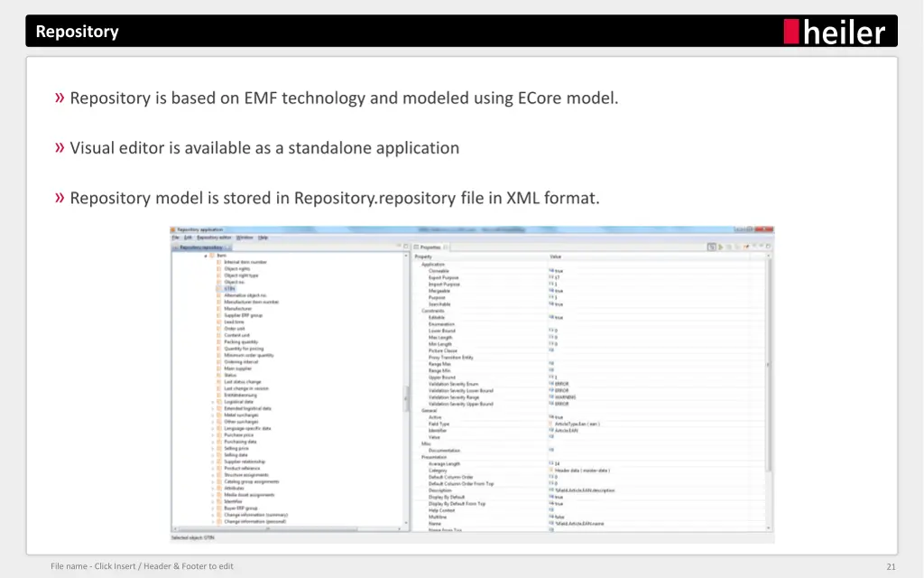Select the Validation Severity Range property row
924x578 pixels.
tap(589, 397)
